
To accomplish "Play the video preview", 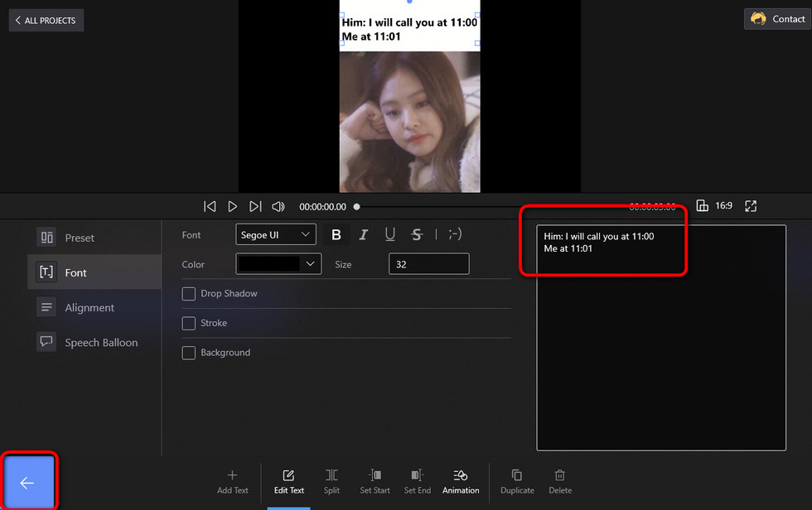I will [232, 206].
